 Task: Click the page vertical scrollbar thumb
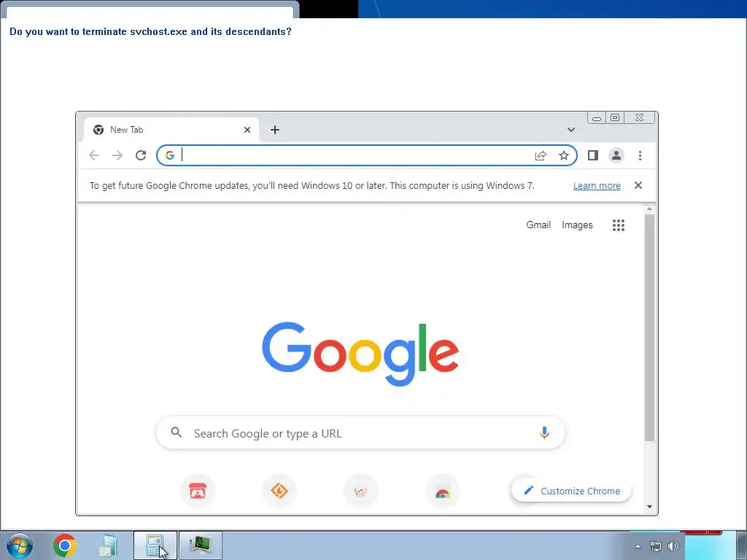[x=649, y=327]
